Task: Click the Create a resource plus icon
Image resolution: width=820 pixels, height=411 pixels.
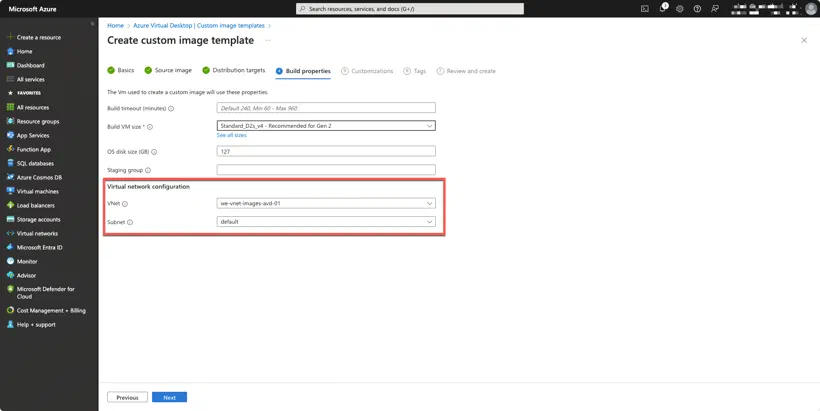Action: point(10,37)
